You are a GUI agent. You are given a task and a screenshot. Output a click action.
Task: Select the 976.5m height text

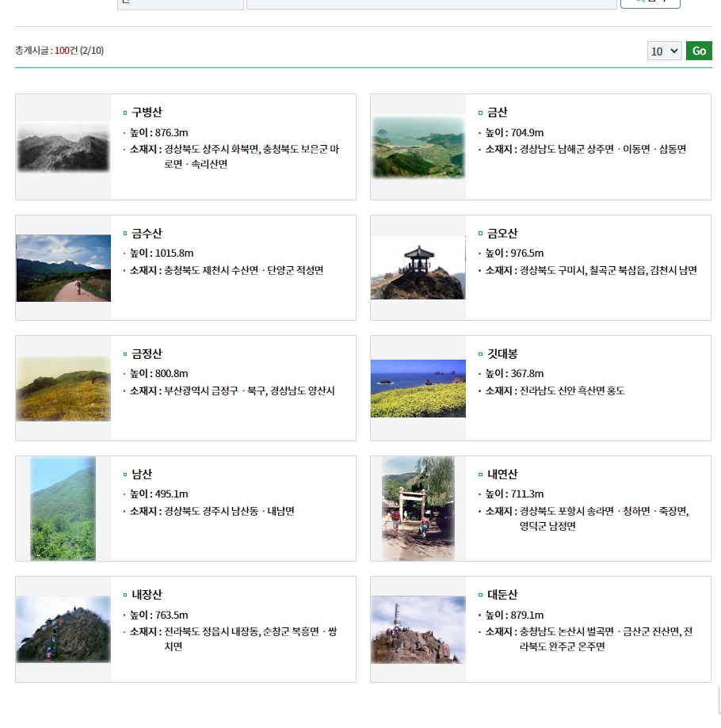527,253
